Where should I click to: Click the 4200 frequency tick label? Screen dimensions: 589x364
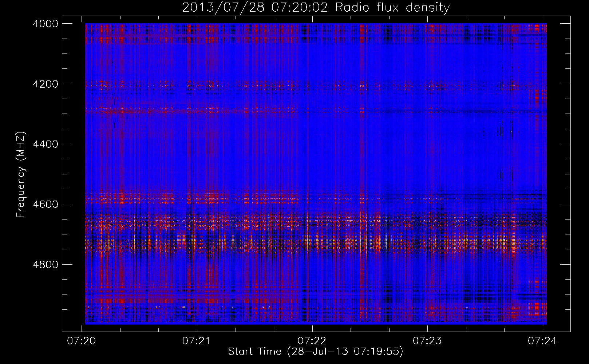[x=46, y=84]
